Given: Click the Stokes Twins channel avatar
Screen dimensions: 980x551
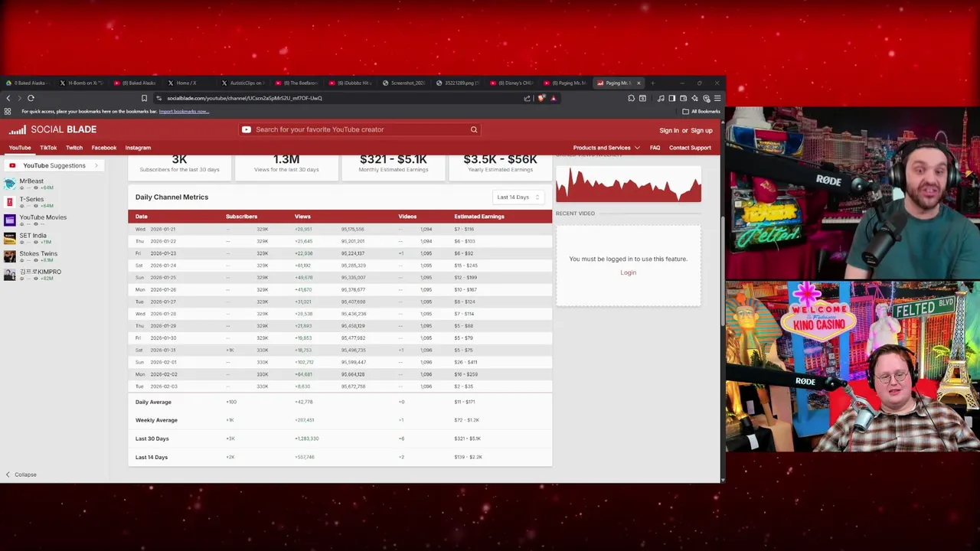Looking at the screenshot, I should click(9, 256).
